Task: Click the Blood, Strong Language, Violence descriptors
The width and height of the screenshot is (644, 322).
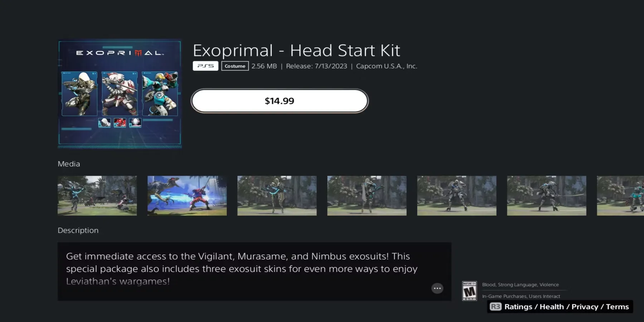Action: (x=521, y=285)
